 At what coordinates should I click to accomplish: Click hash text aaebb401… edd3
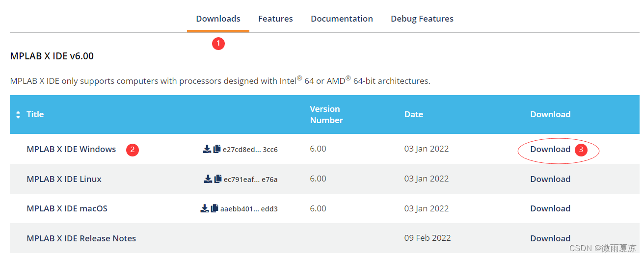(x=249, y=209)
